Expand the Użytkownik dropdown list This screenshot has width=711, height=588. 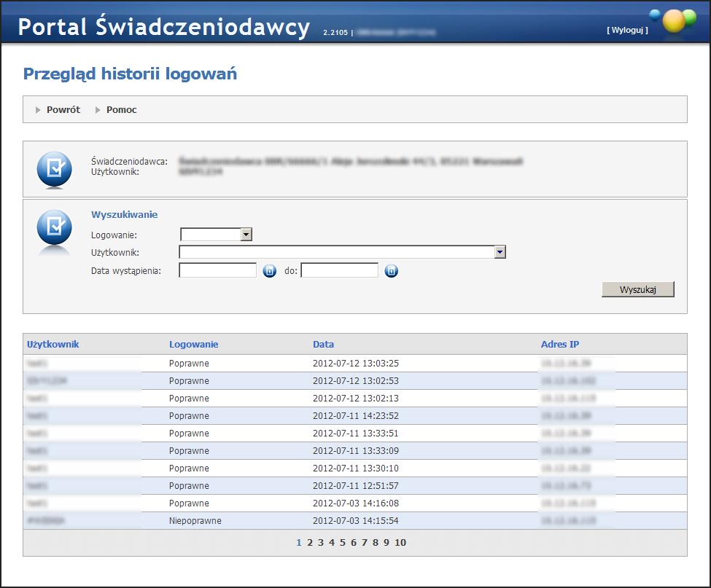point(500,252)
